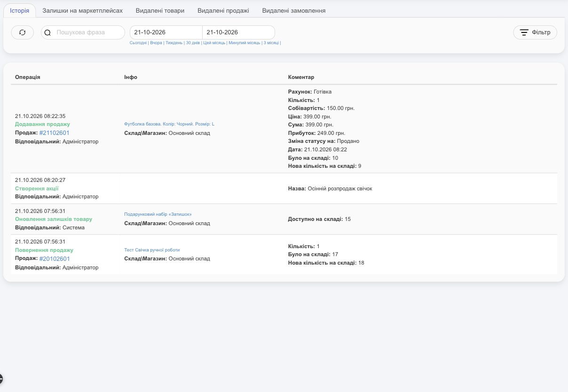This screenshot has width=568, height=392.
Task: Click the search magnifier icon
Action: pos(47,33)
